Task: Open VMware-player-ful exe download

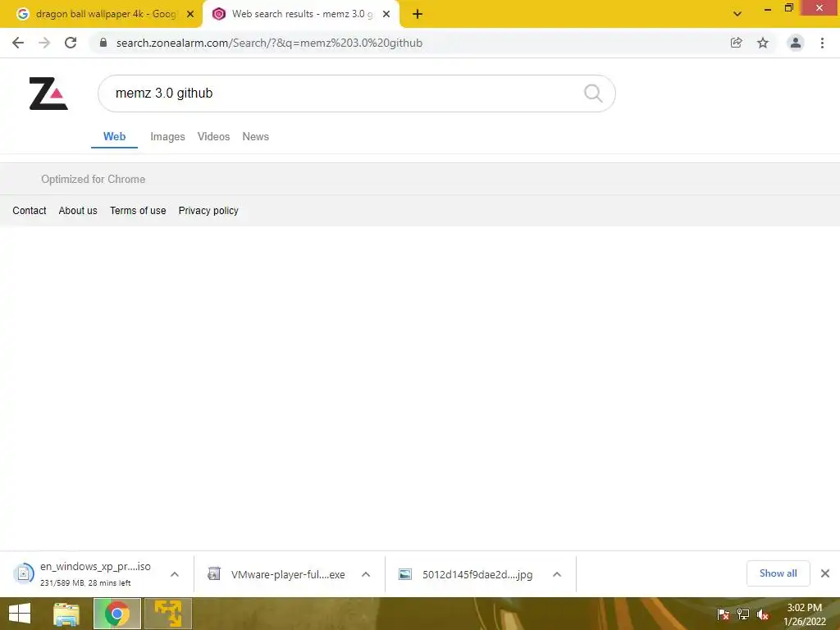Action: pyautogui.click(x=288, y=574)
